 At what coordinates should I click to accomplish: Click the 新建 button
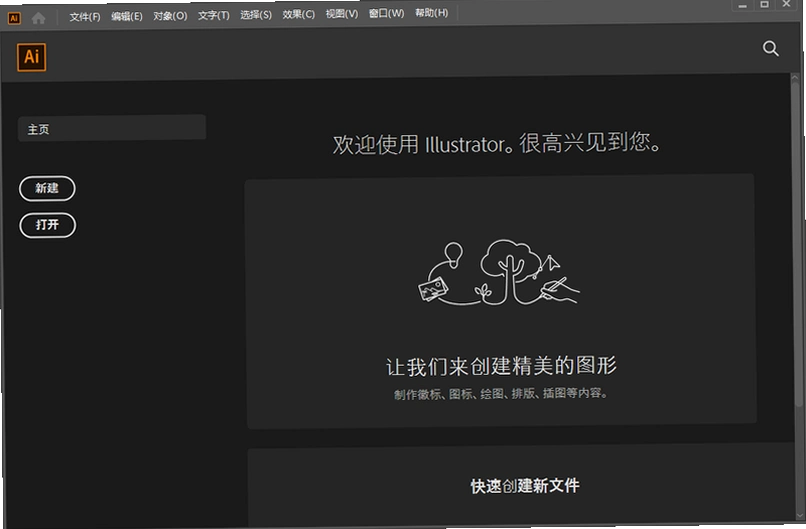coord(47,189)
